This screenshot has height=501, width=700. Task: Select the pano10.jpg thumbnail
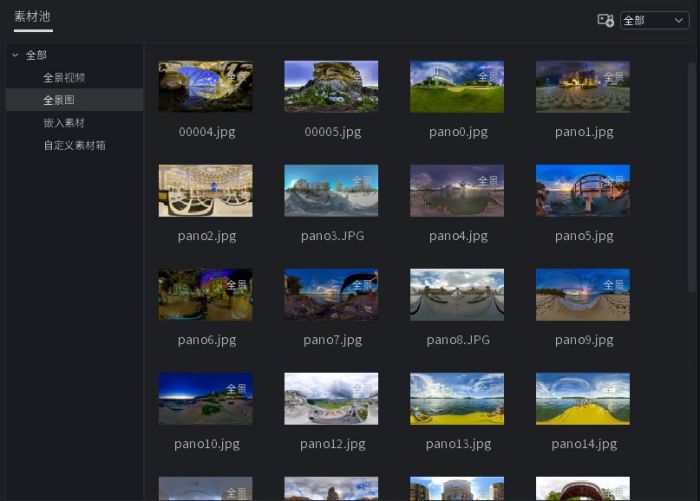coord(205,399)
